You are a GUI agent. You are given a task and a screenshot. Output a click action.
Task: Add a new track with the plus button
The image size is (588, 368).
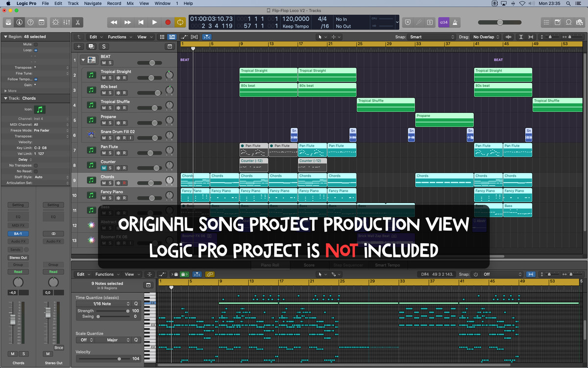[x=78, y=46]
